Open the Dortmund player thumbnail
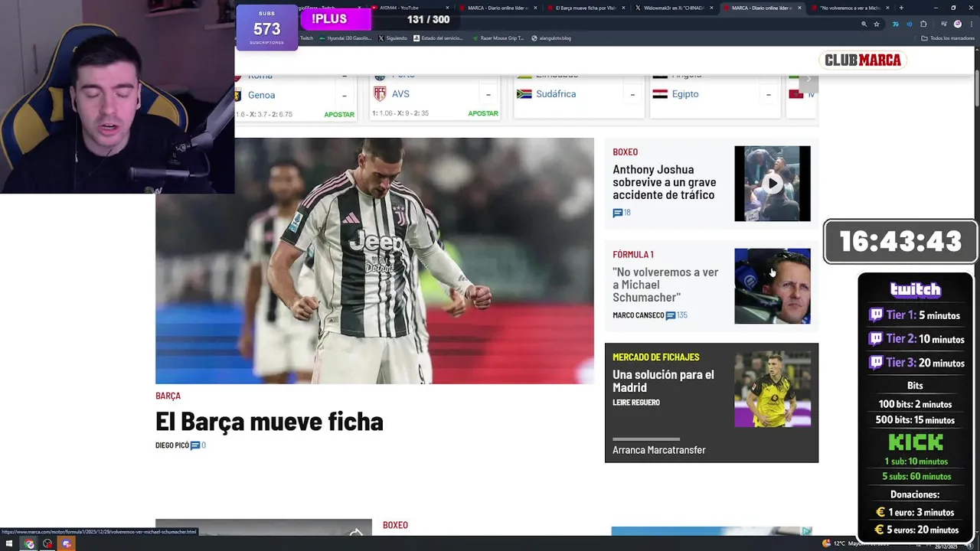Viewport: 980px width, 551px height. 773,389
